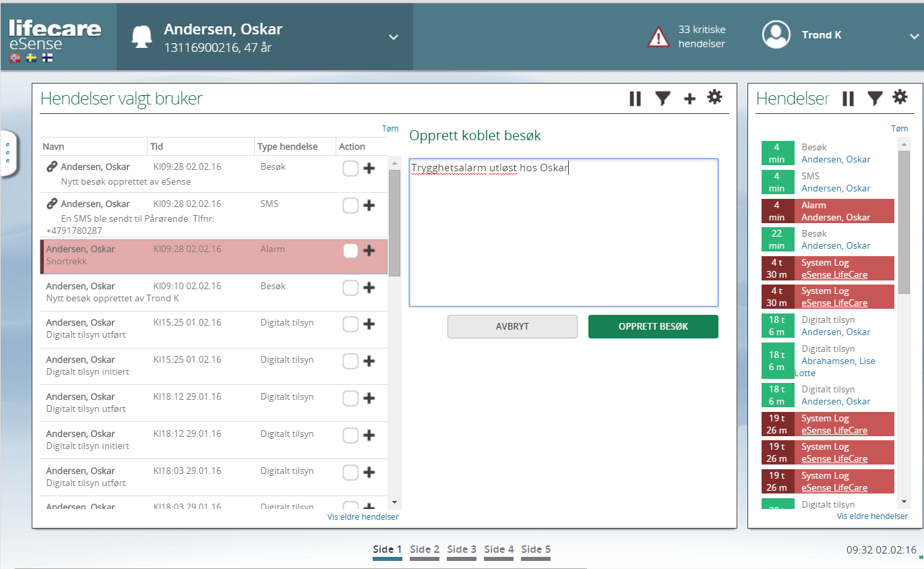Switch language with the Swedish flag
This screenshot has height=569, width=924.
(x=31, y=58)
